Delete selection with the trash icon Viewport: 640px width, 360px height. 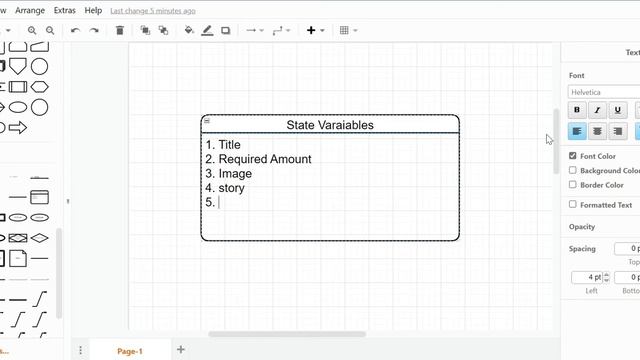coord(120,30)
